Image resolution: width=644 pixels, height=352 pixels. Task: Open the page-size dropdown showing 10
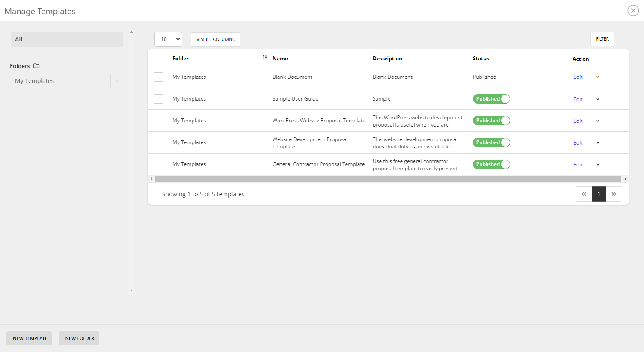168,38
